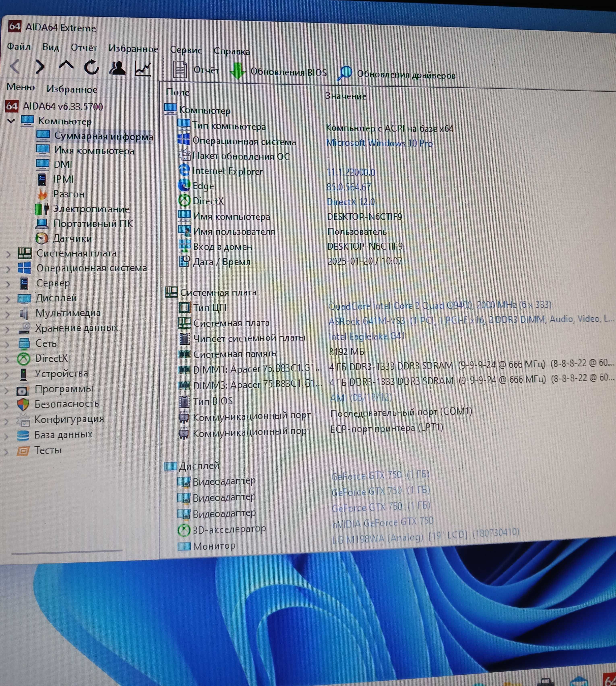Select DMI tree item
The image size is (616, 686).
pyautogui.click(x=54, y=164)
